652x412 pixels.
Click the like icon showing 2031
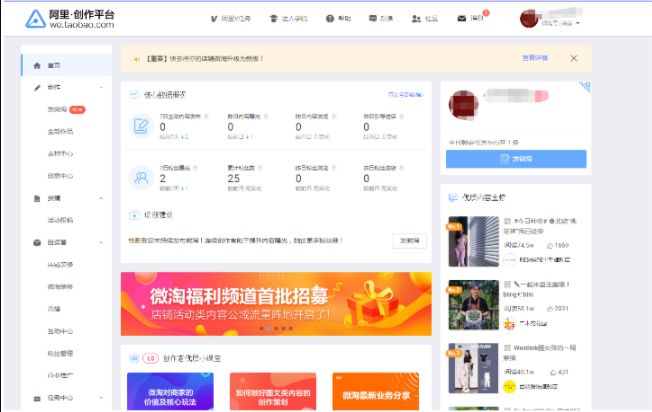point(550,309)
